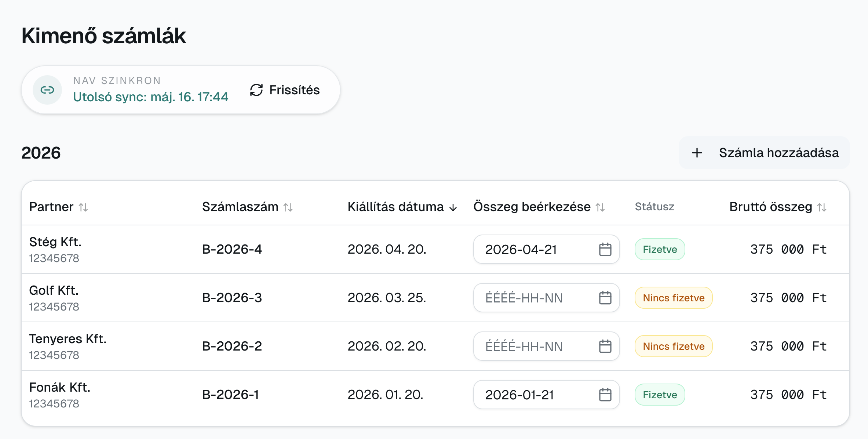
Task: Click the 2026 year heading
Action: coord(41,153)
